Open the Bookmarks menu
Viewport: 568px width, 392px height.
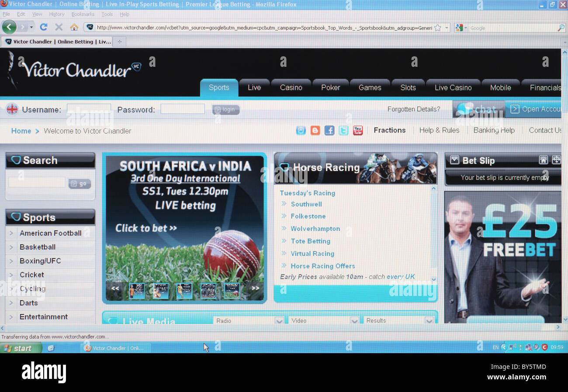pyautogui.click(x=83, y=14)
